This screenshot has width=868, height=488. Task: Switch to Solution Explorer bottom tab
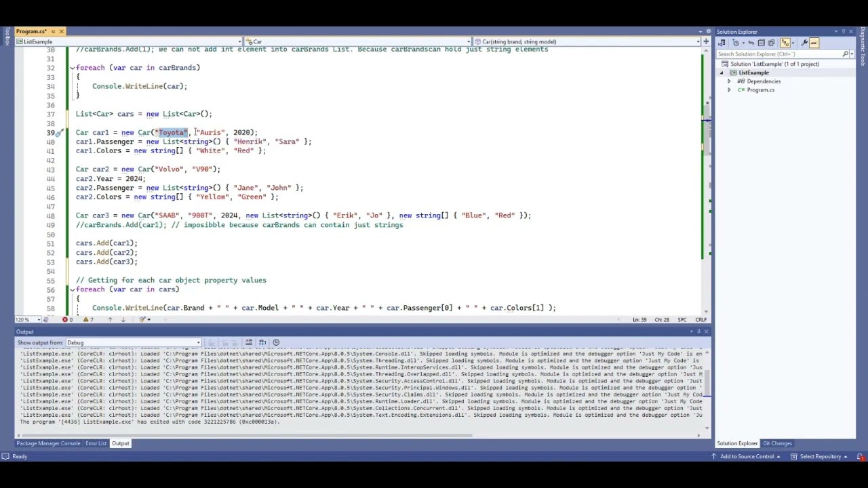coord(737,443)
